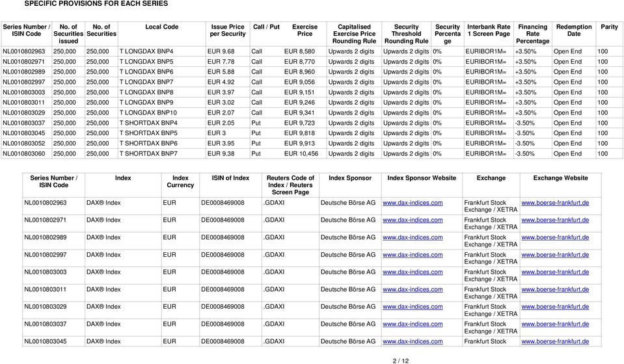Open www.boerse-frankfurt.de link in NL0010802963 row
The image size is (624, 364).
555,203
